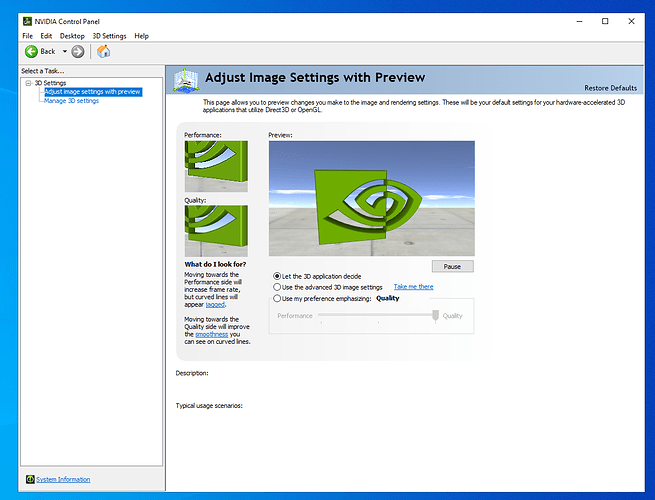The height and width of the screenshot is (500, 655).
Task: Minimize the NVIDIA Control Panel window
Action: [x=579, y=21]
